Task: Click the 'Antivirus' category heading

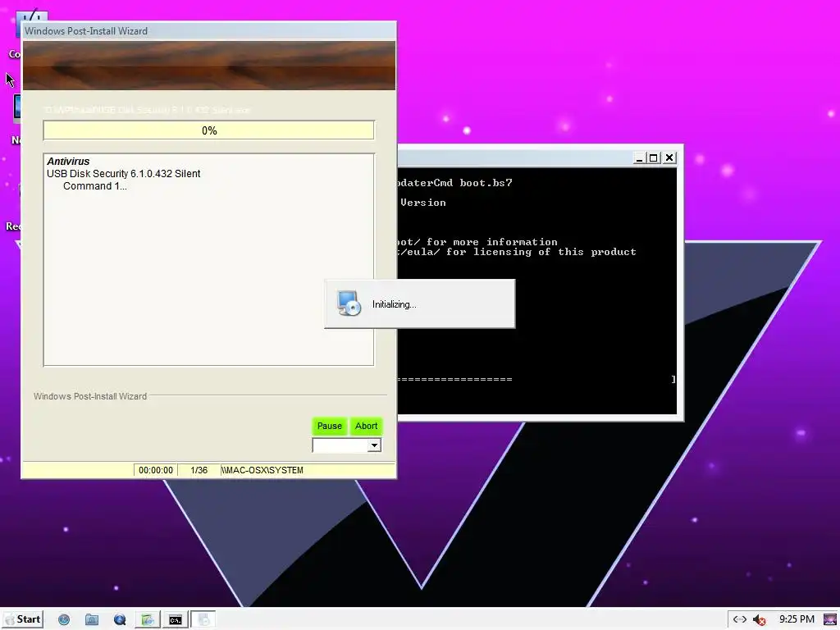Action: [x=68, y=162]
